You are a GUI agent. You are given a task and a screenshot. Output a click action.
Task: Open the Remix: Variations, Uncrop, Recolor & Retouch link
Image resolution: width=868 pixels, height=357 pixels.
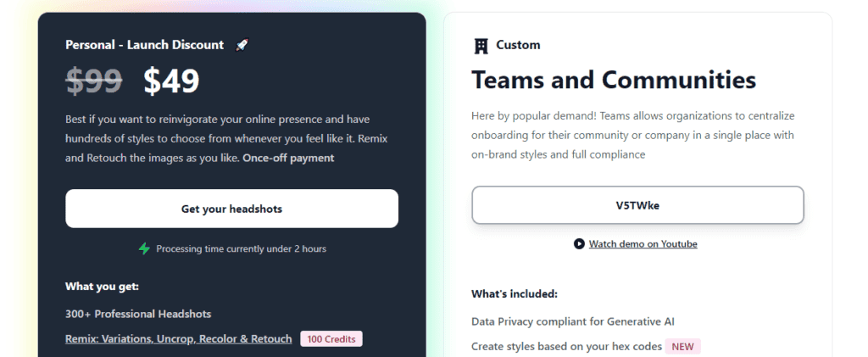tap(178, 339)
